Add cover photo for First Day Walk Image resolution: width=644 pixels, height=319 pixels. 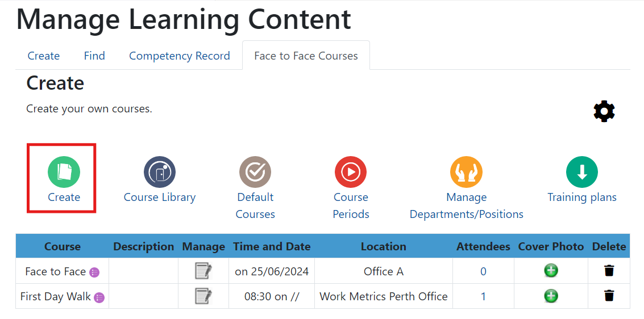pos(551,296)
